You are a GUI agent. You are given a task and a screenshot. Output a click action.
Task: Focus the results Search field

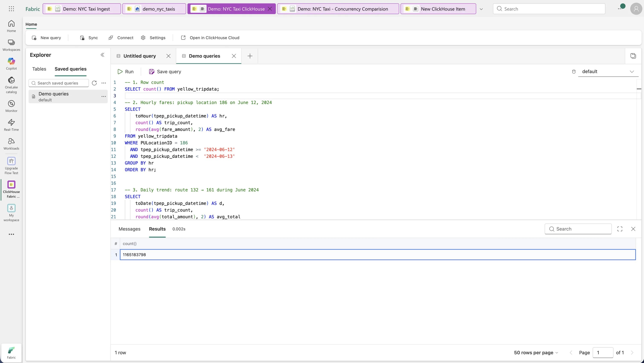click(578, 229)
